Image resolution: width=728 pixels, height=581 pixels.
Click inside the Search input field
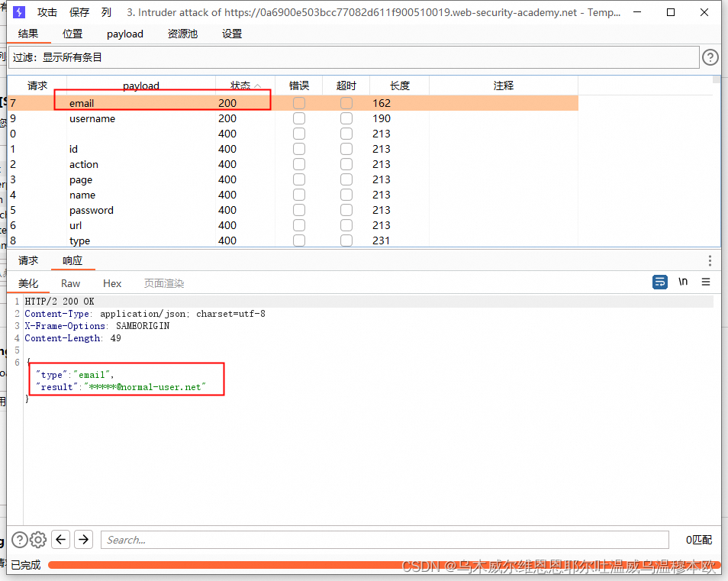382,540
